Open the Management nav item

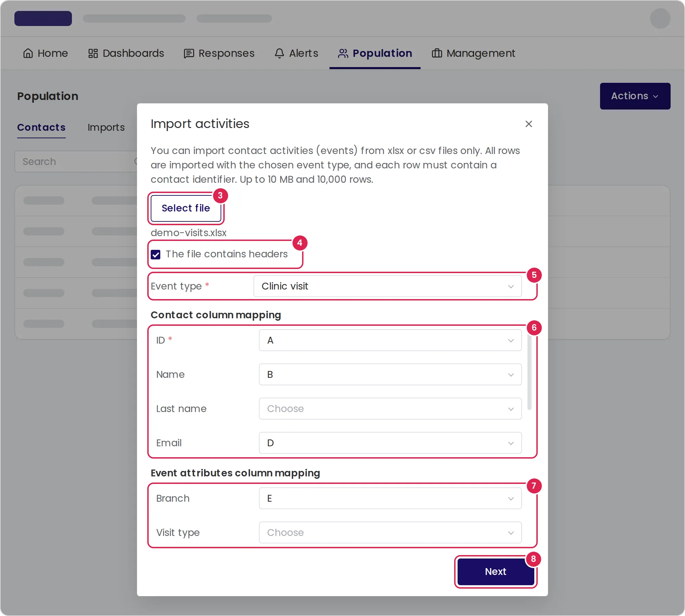pos(473,53)
